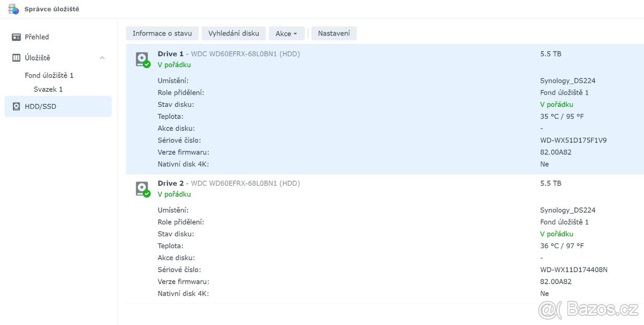Click Drive 1 'Teplota:' label

pos(171,116)
